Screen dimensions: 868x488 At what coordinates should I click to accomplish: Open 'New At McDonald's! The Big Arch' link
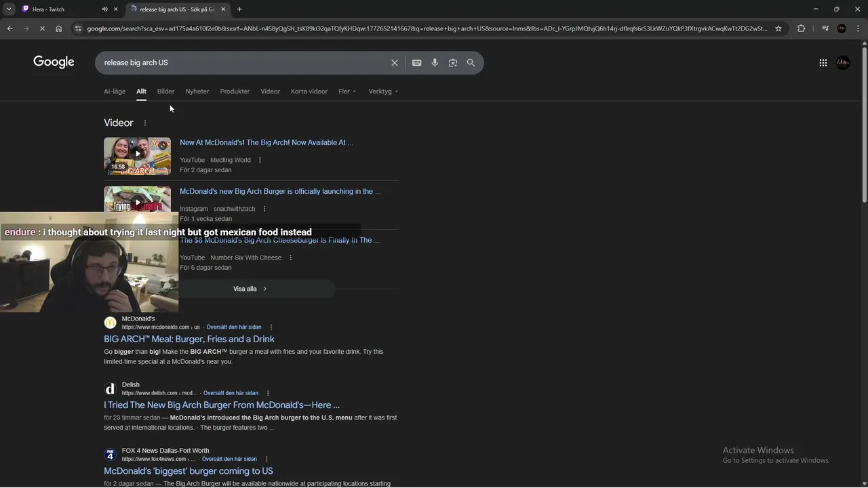pyautogui.click(x=267, y=142)
